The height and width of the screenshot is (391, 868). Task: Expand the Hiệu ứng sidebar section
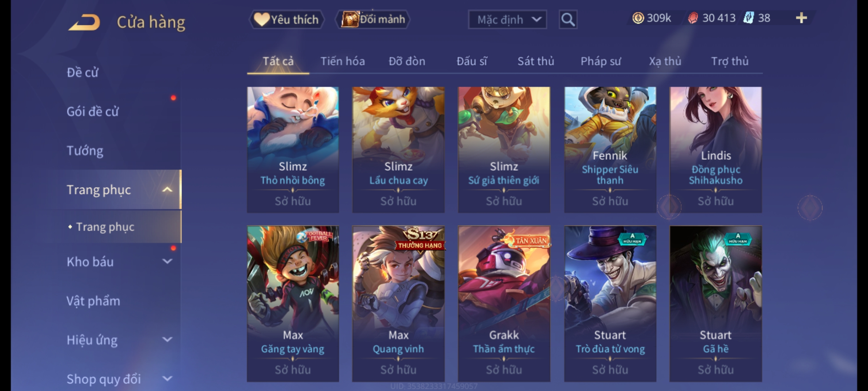click(167, 340)
